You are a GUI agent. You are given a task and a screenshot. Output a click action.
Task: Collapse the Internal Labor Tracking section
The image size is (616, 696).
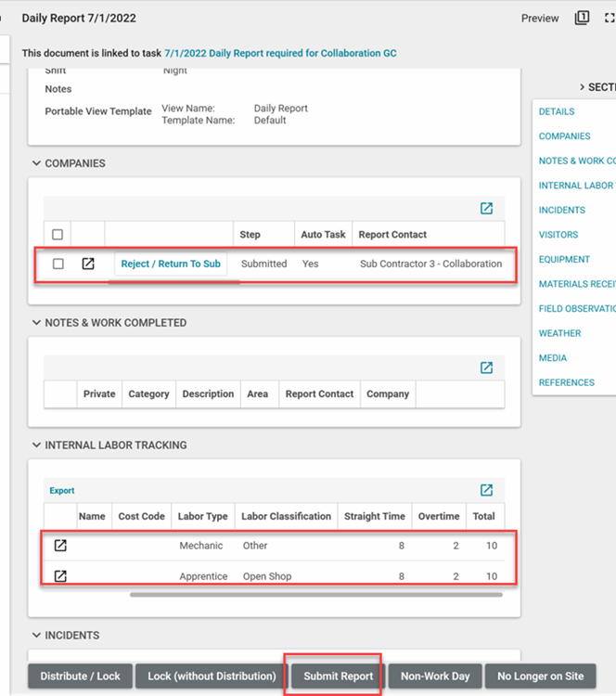tap(37, 445)
